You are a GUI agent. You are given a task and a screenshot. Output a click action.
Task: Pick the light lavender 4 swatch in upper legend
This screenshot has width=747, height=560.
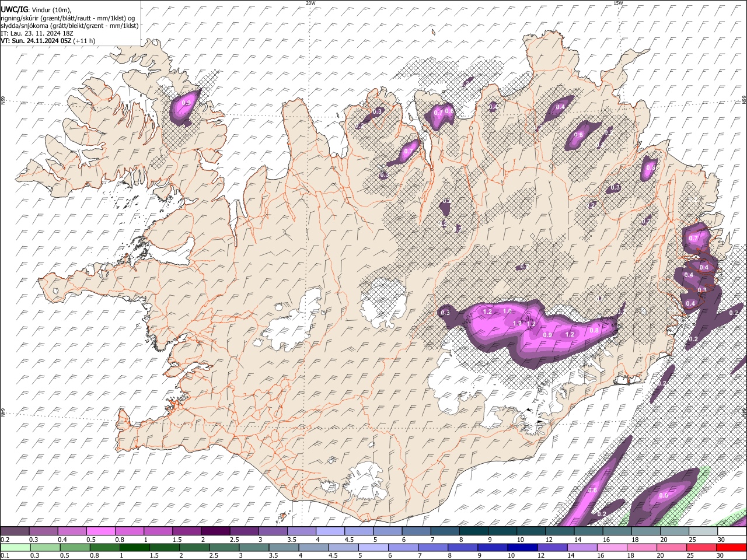(x=330, y=531)
